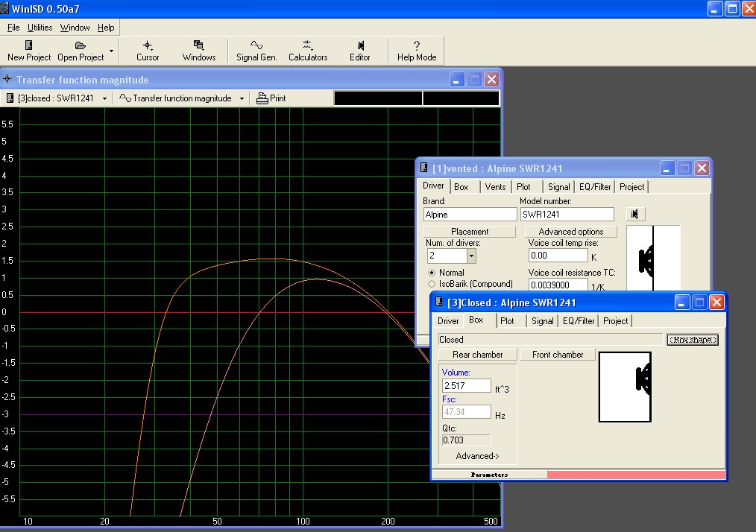The image size is (756, 532).
Task: Open the Vents tab in vented window
Action: (x=496, y=187)
